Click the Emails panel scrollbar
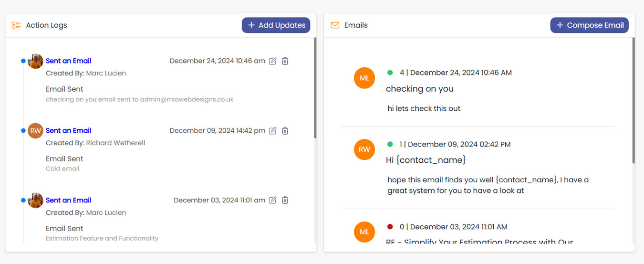The height and width of the screenshot is (264, 644). pyautogui.click(x=634, y=100)
